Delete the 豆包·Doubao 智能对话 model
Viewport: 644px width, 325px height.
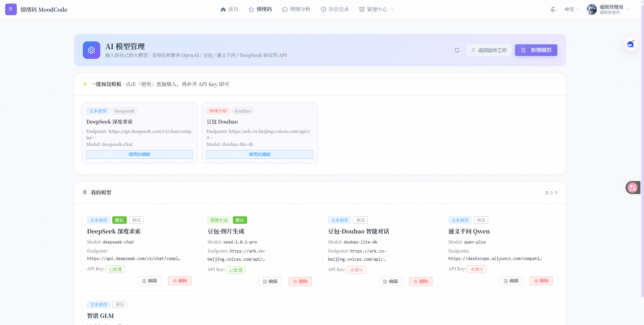pos(421,281)
